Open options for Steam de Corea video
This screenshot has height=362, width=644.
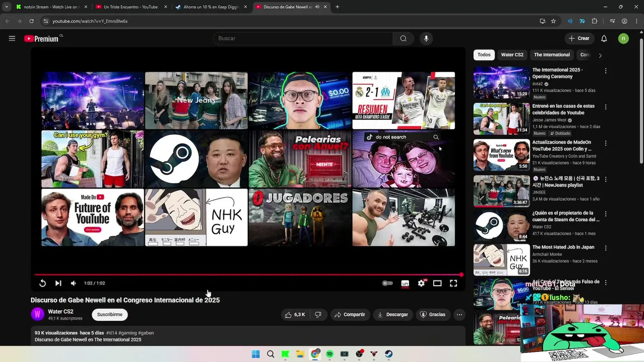click(x=606, y=214)
